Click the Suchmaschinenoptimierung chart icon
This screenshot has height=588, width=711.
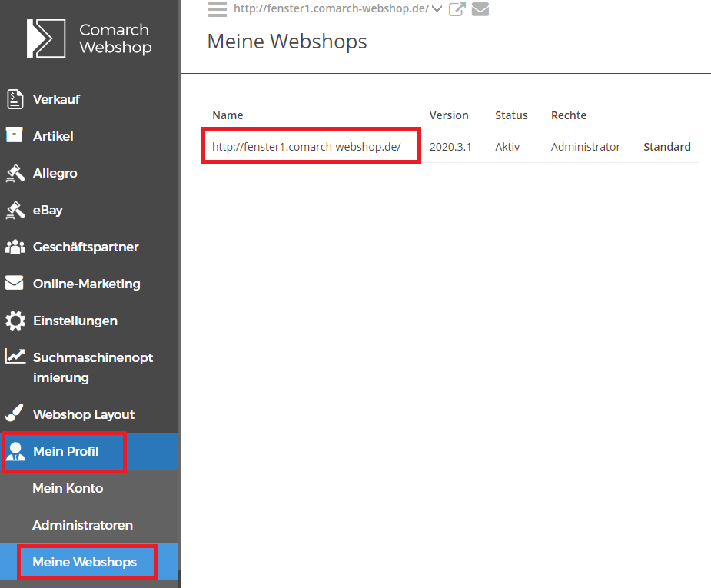15,356
